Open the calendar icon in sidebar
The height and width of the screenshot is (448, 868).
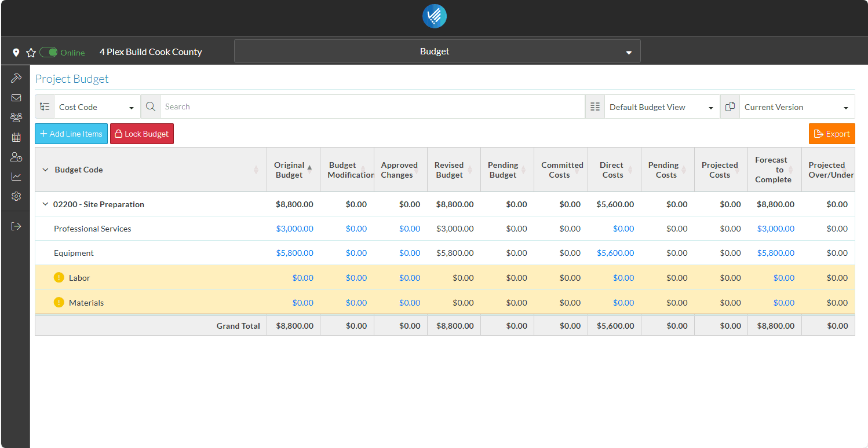(x=16, y=137)
